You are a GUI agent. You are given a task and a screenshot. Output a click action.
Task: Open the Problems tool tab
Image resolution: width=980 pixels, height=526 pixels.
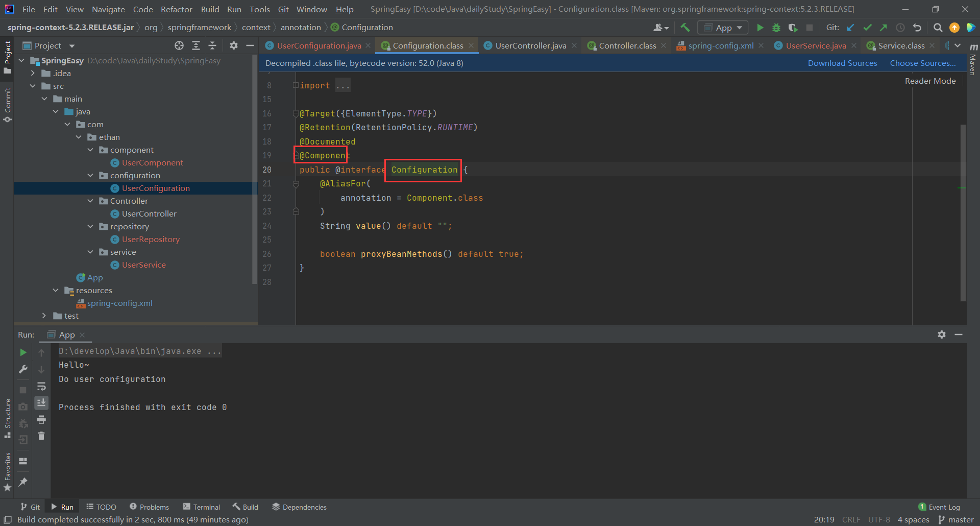coord(149,507)
